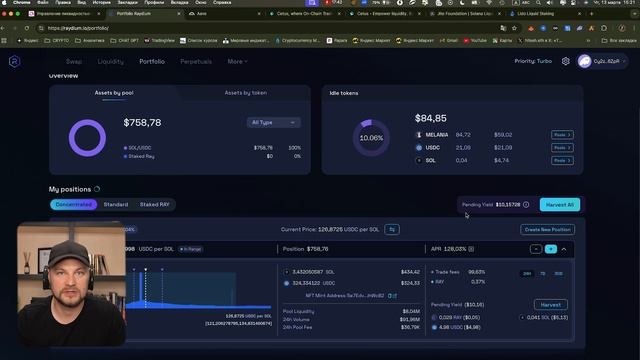Click the USDC icon in Idle tokens

point(418,148)
